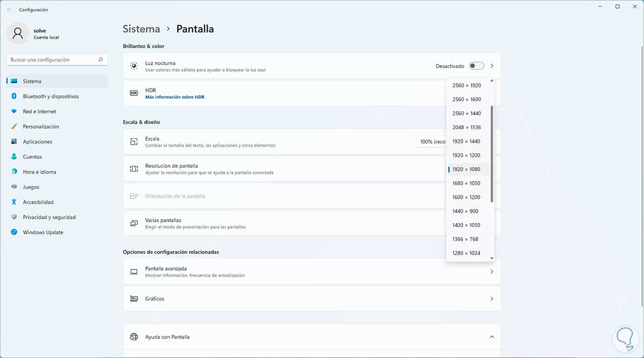Click the Juegos controller icon

point(14,187)
